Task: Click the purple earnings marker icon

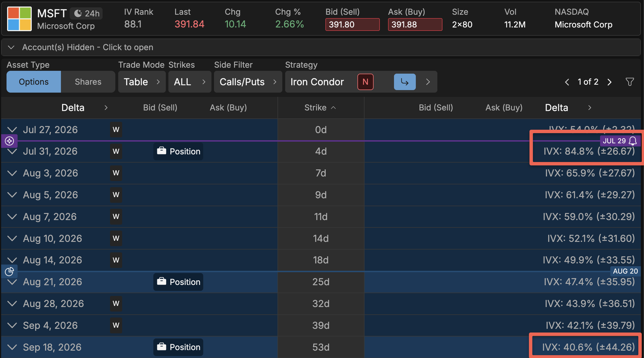Action: pyautogui.click(x=9, y=141)
